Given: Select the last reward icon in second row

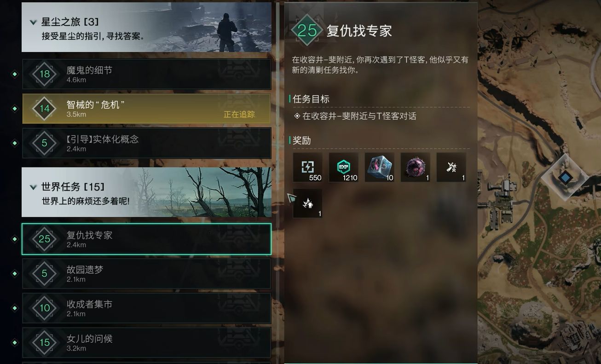Looking at the screenshot, I should coord(308,203).
